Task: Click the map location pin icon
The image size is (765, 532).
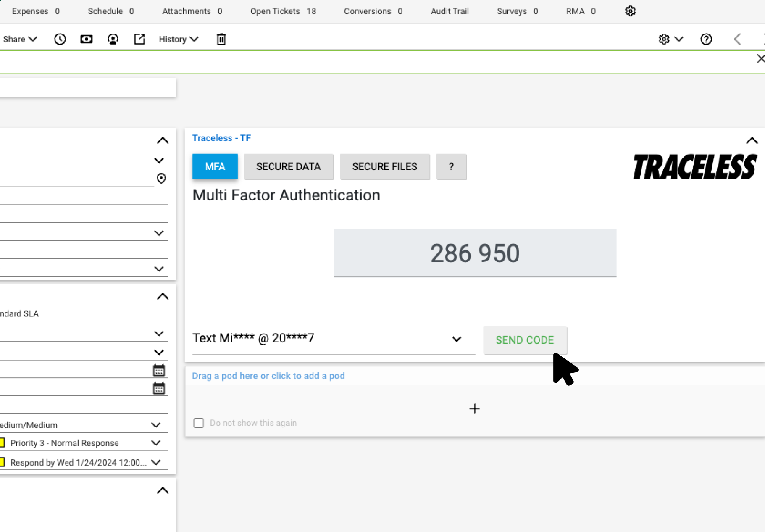Action: (161, 179)
